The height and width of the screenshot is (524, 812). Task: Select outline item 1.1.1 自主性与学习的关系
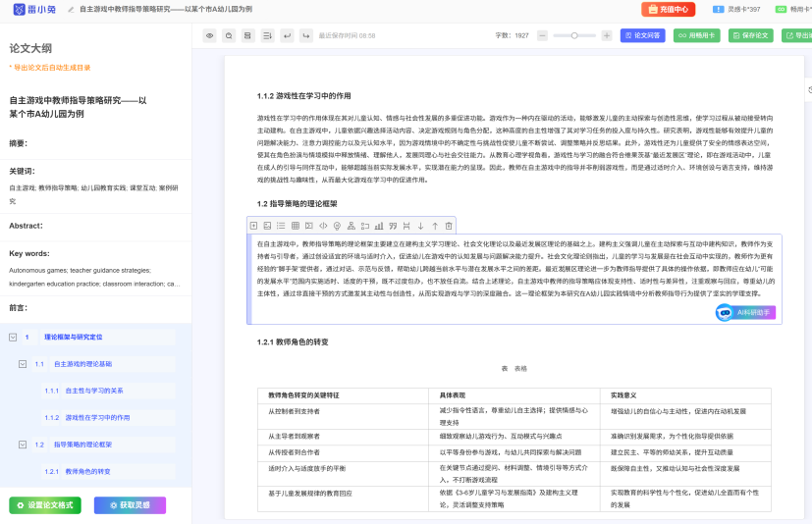coord(93,391)
